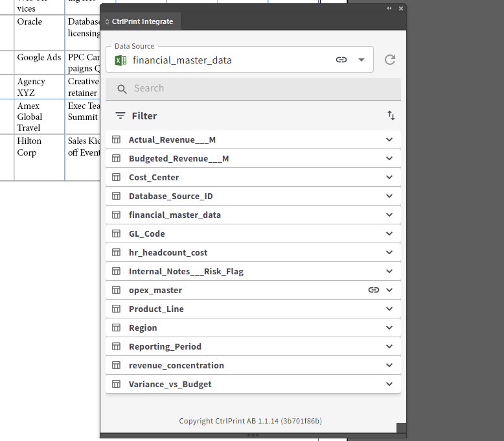504x441 pixels.
Task: Click link icon in Data Source field
Action: point(341,60)
